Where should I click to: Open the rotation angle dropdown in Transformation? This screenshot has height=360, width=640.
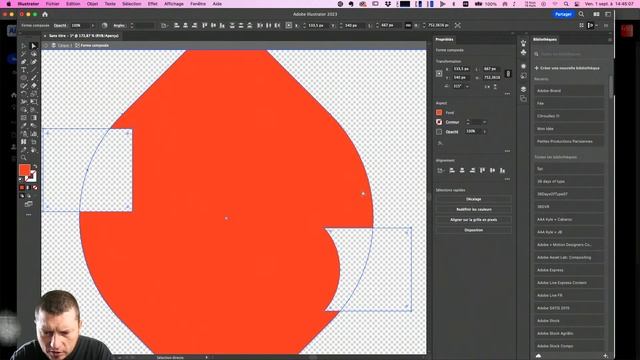(467, 87)
